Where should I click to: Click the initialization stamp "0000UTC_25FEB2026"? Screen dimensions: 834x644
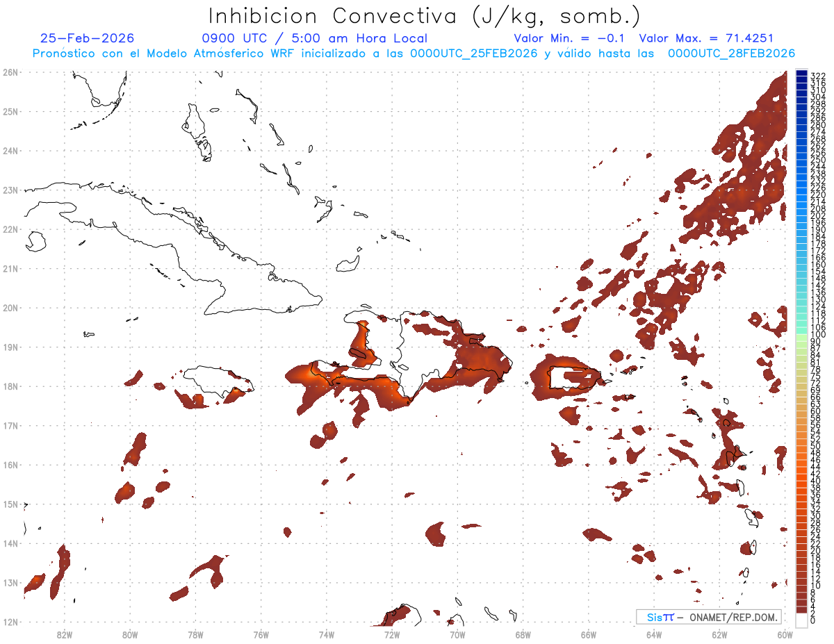pos(474,53)
